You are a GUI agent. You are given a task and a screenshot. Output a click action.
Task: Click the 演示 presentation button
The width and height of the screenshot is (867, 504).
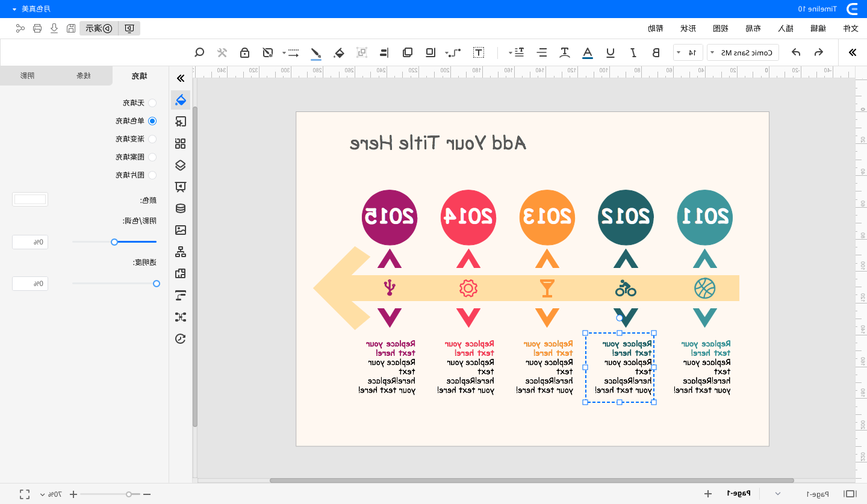coord(99,28)
